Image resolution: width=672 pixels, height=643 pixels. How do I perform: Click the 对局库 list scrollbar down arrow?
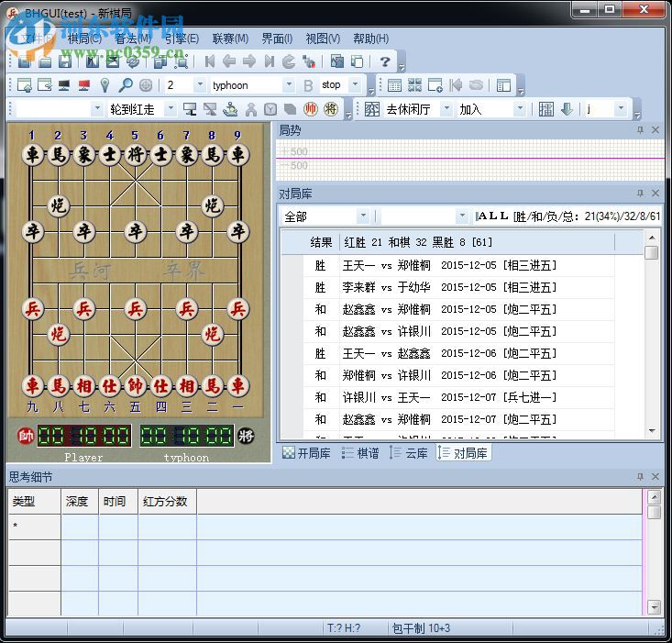pos(652,430)
